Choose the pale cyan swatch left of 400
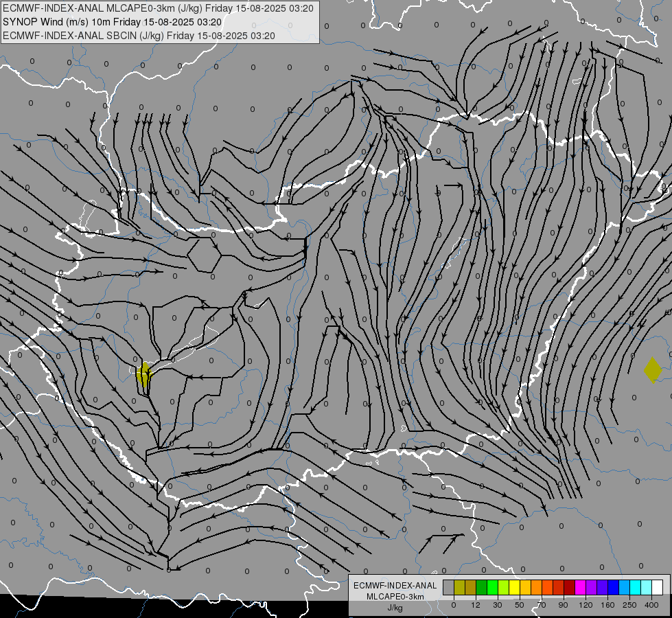 (x=647, y=587)
